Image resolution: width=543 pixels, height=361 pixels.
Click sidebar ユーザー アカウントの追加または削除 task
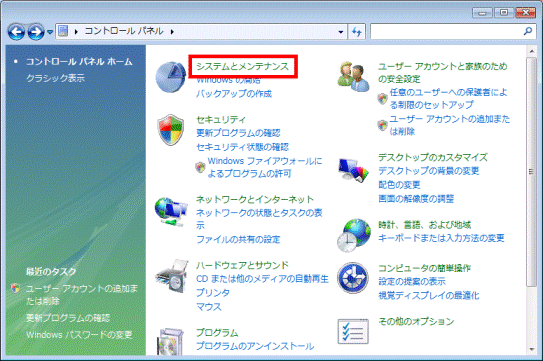82,294
